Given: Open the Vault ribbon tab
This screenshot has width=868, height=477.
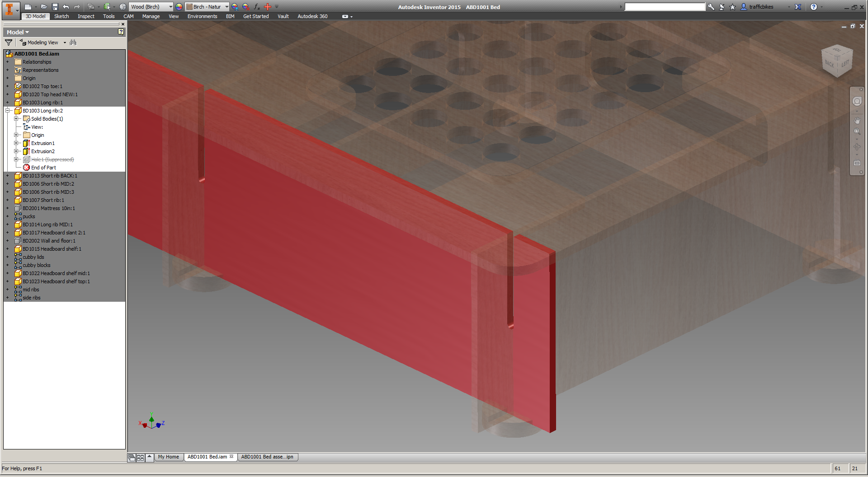Looking at the screenshot, I should tap(283, 16).
